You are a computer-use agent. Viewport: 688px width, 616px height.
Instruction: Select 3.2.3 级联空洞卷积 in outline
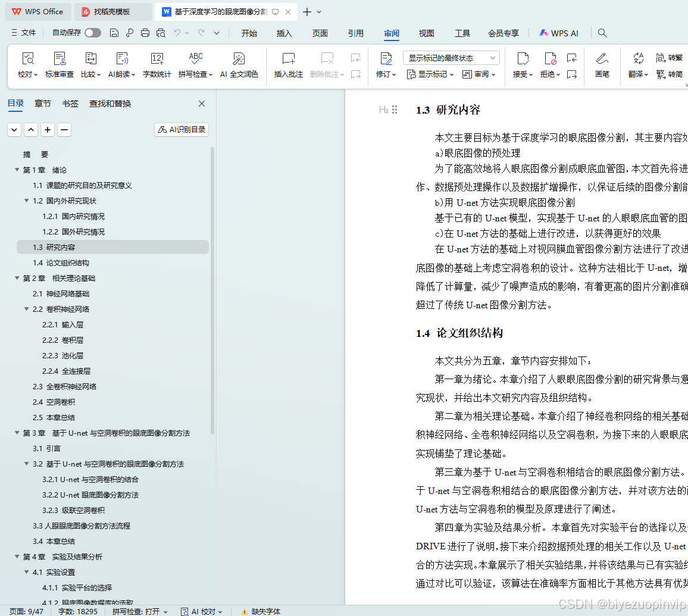point(74,510)
